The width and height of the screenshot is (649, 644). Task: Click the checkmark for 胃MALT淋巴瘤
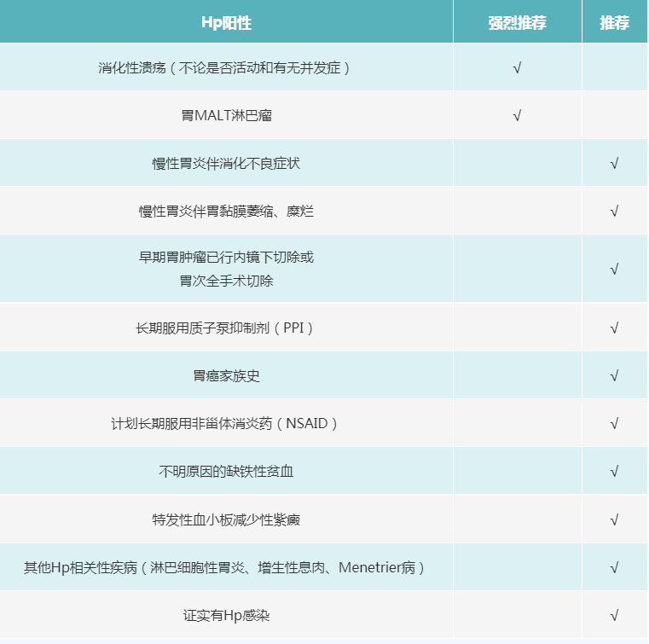click(517, 115)
